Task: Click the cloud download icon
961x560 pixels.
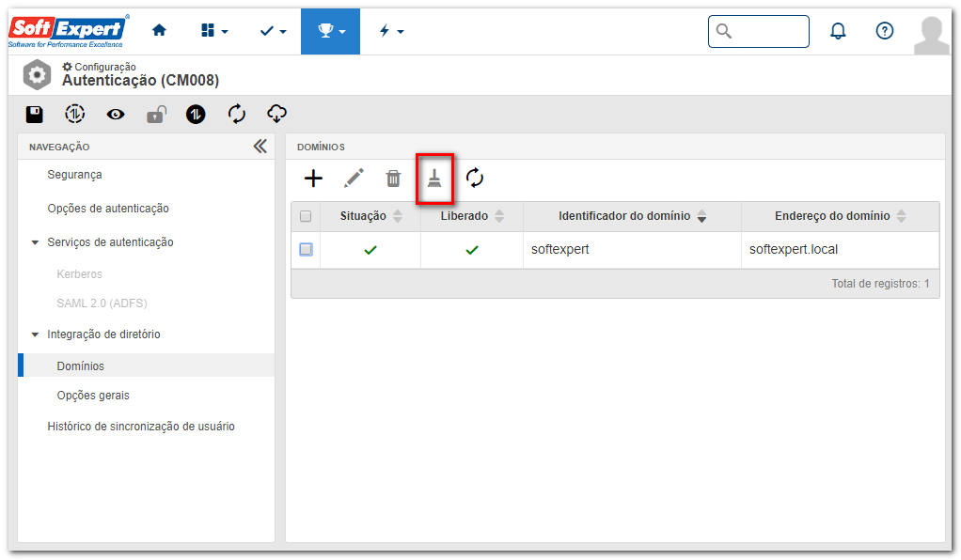Action: pos(277,114)
